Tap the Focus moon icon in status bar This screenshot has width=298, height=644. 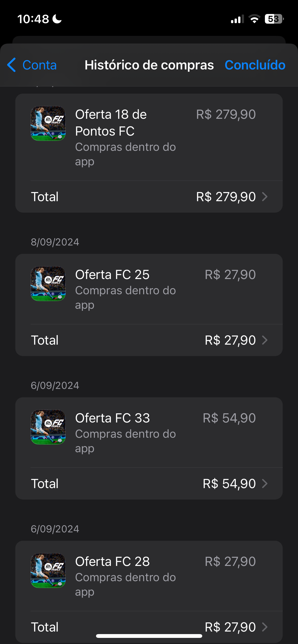click(x=57, y=19)
